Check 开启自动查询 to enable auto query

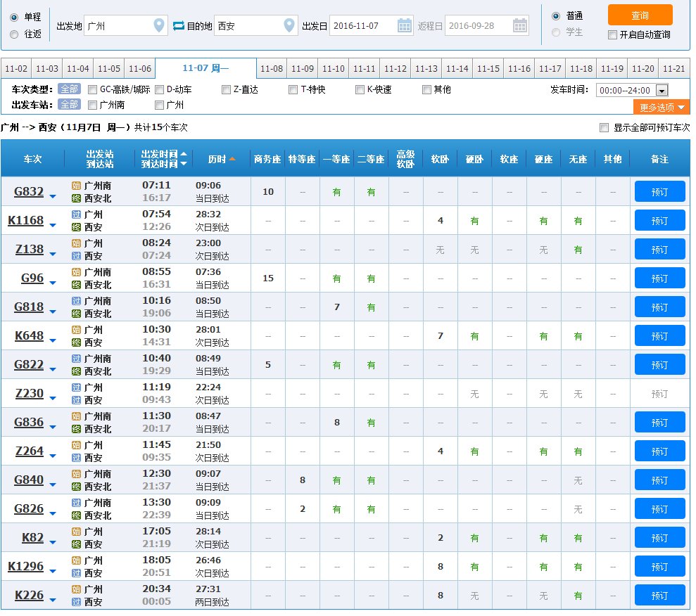click(612, 34)
